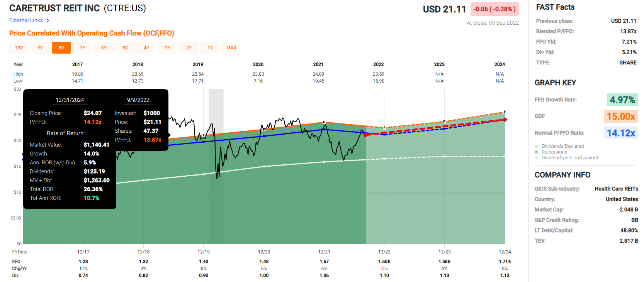The image size is (644, 282).
Task: Click the -5% Chg/Yr value
Action: [x=384, y=268]
